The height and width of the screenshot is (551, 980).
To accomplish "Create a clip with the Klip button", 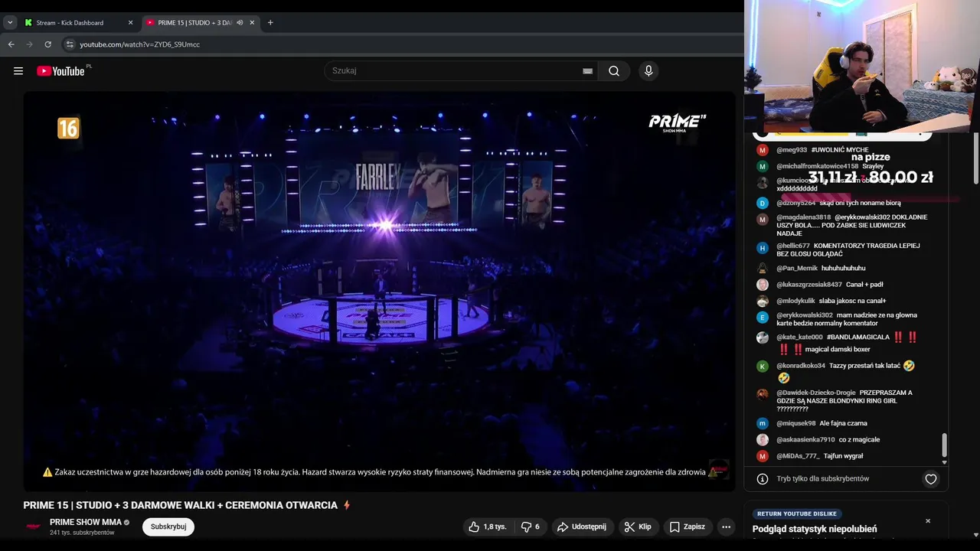I will pyautogui.click(x=637, y=527).
